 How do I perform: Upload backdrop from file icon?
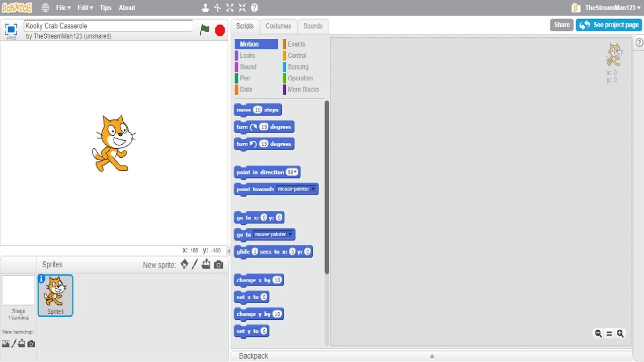pos(22,343)
